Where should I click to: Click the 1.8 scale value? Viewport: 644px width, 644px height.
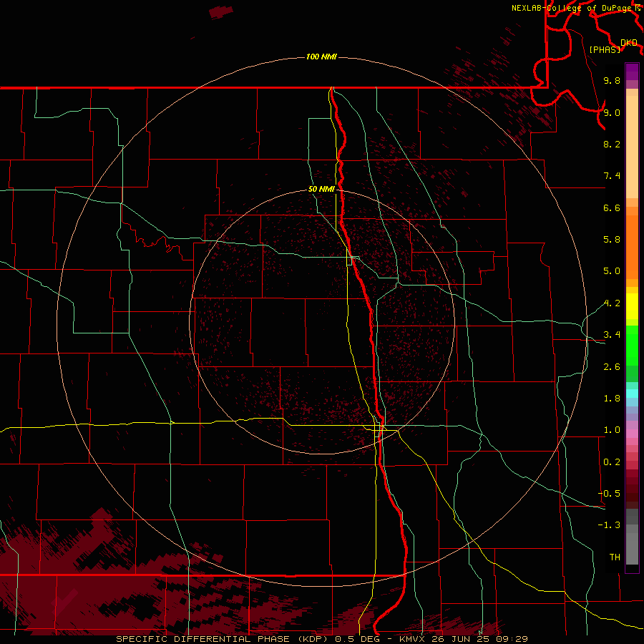tap(612, 399)
